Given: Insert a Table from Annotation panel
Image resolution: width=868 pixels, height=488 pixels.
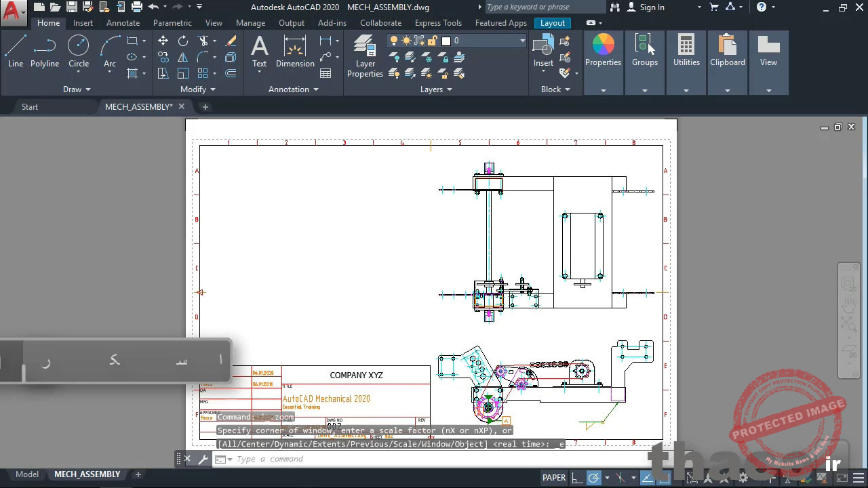Looking at the screenshot, I should (x=325, y=73).
